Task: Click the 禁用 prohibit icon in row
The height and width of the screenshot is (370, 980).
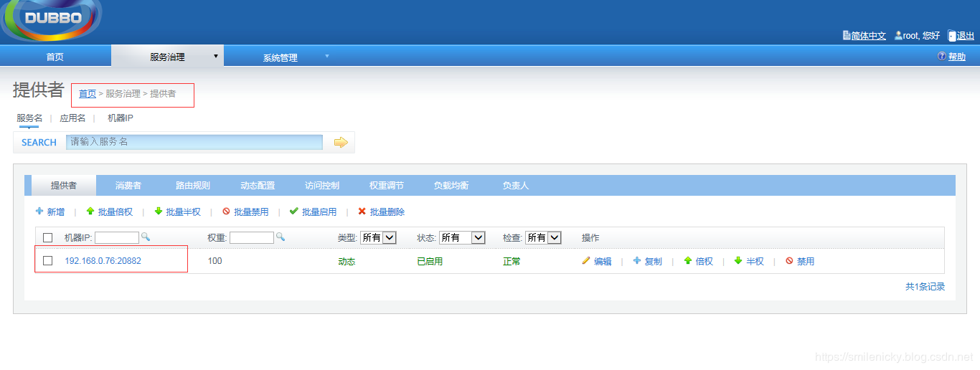Action: (x=789, y=261)
